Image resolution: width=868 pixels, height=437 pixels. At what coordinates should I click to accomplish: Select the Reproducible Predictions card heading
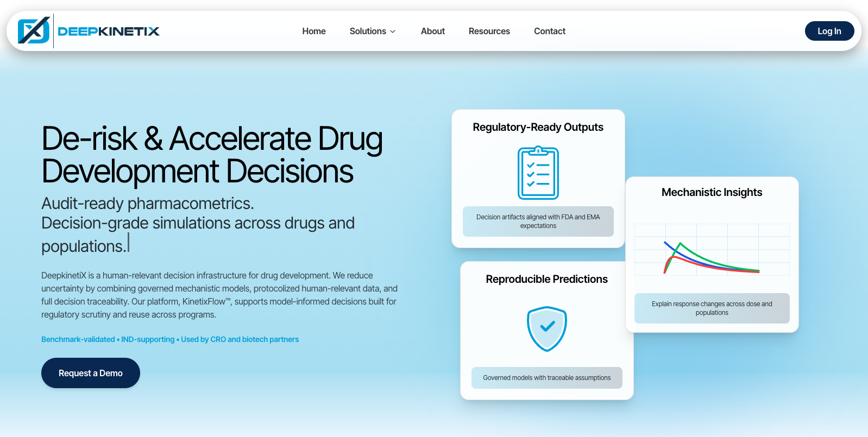click(x=546, y=279)
